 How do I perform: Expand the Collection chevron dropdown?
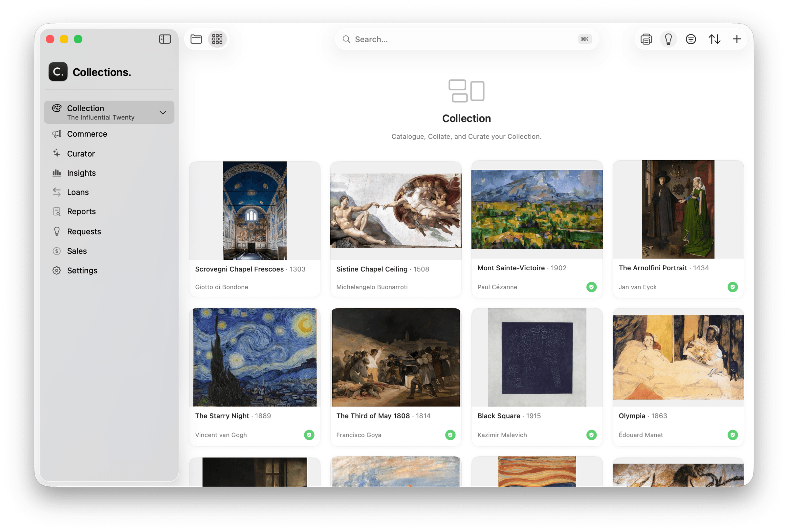tap(163, 112)
